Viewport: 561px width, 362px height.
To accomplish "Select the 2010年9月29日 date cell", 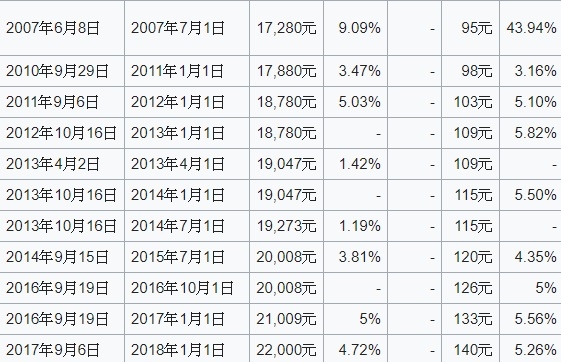I will pyautogui.click(x=62, y=71).
